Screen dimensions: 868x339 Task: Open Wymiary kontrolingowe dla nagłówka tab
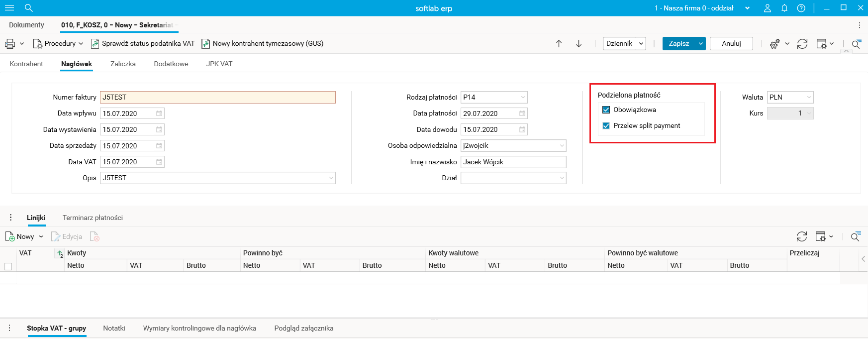tap(199, 328)
